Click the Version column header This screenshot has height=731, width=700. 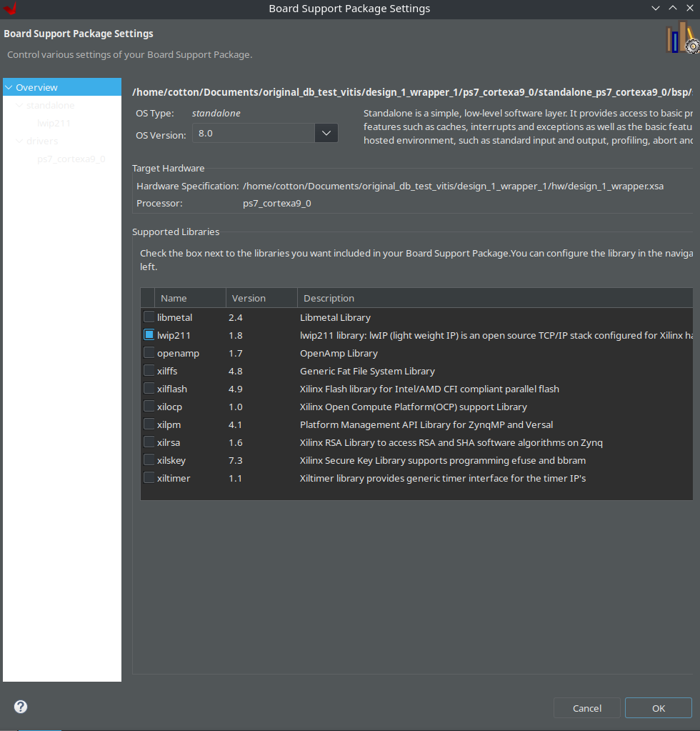[x=261, y=298]
